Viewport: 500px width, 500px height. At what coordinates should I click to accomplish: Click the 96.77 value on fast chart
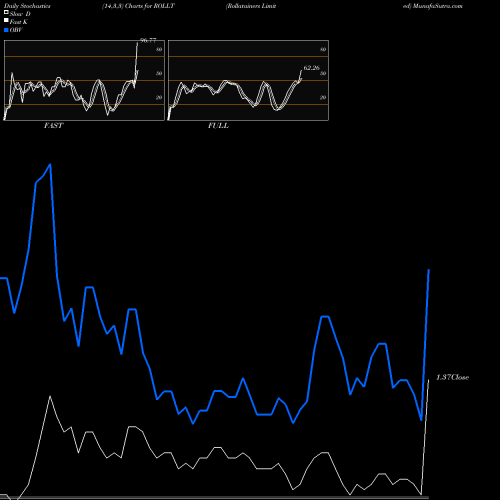pos(148,40)
